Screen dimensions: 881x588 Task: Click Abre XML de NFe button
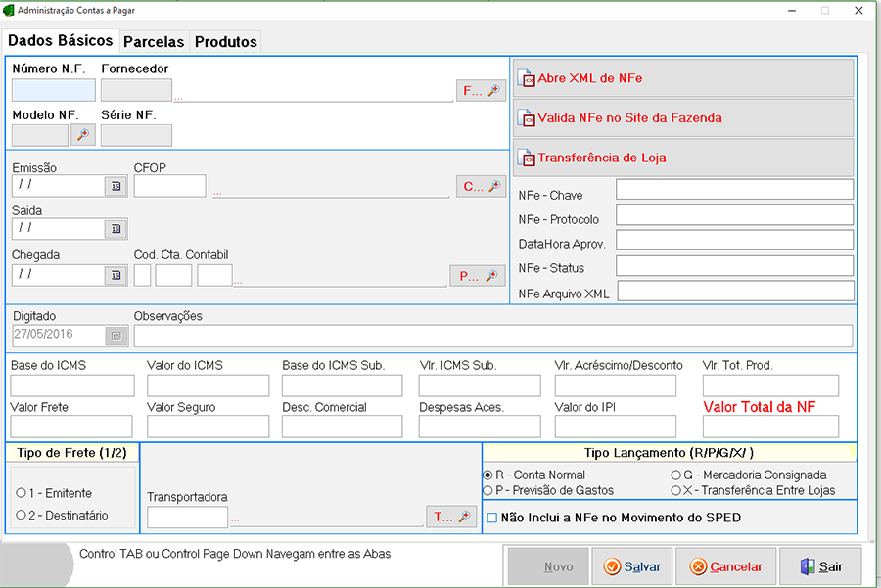click(682, 78)
